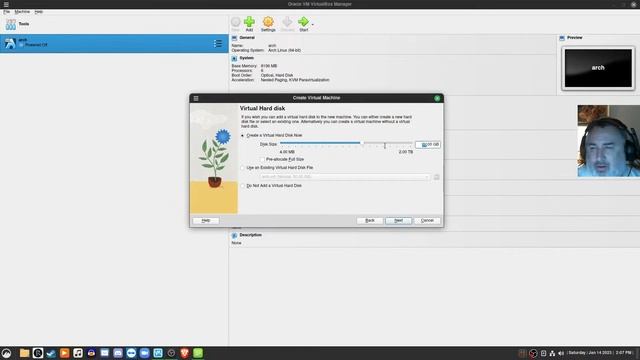Open existing hard disk file dropdown
Viewport: 640px width, 360px height.
345,177
